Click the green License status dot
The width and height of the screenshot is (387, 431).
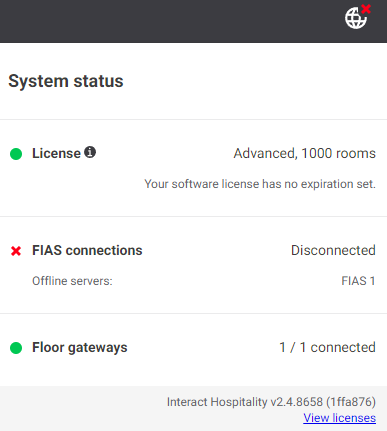click(16, 154)
